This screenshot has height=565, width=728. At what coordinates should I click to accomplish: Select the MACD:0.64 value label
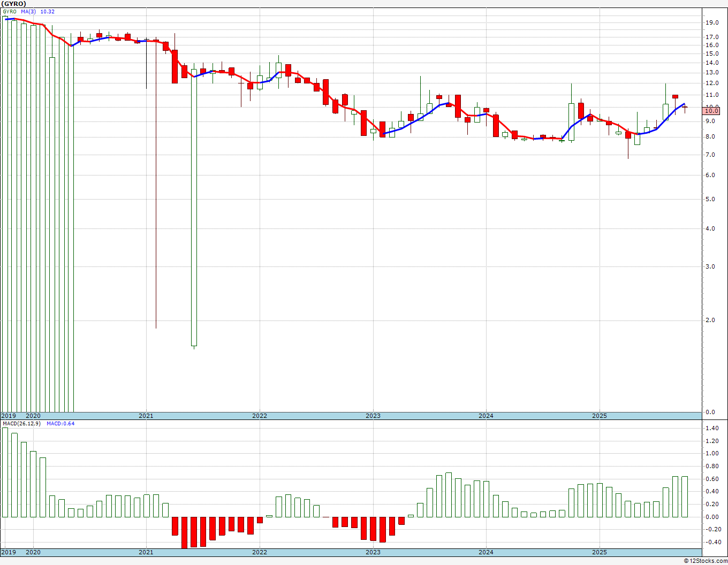(60, 424)
